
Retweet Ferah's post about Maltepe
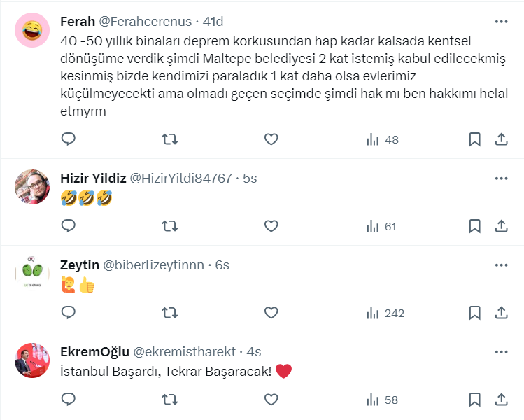[x=169, y=139]
